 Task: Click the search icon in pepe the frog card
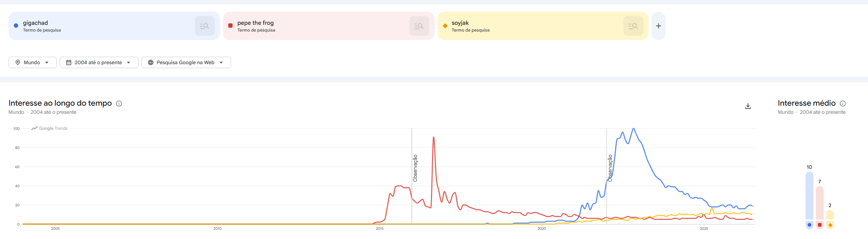(419, 26)
